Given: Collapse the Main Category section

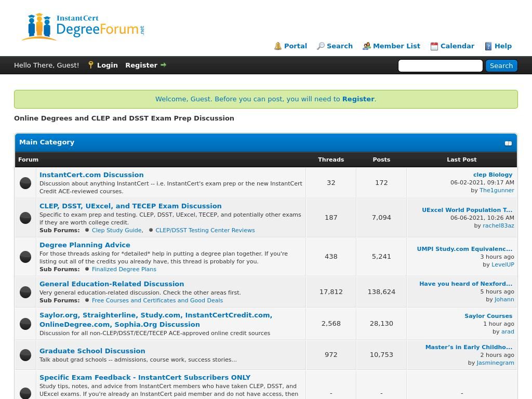Looking at the screenshot, I should click(508, 143).
